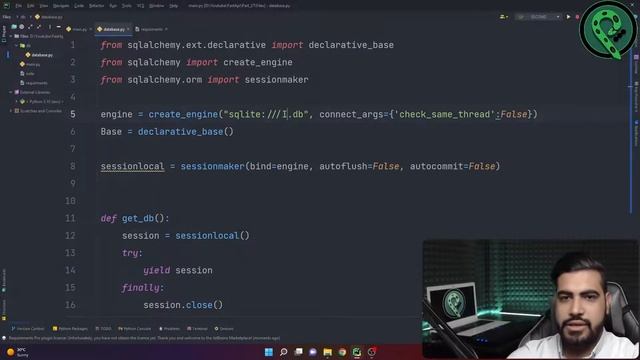Click the green Run button

pos(568,17)
